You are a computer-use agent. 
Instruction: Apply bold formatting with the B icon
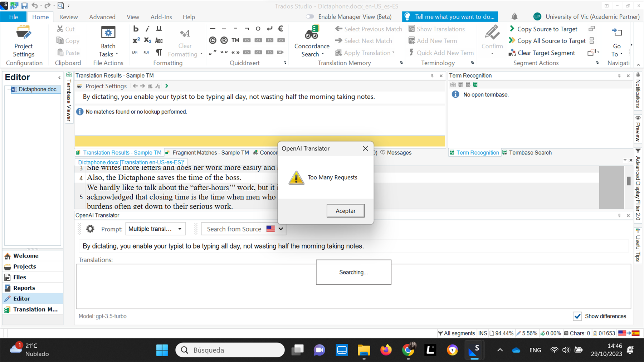click(136, 29)
